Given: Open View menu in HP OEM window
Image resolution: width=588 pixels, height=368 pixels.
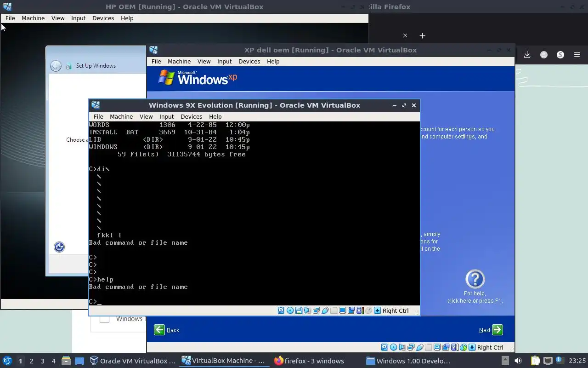Looking at the screenshot, I should [x=58, y=18].
